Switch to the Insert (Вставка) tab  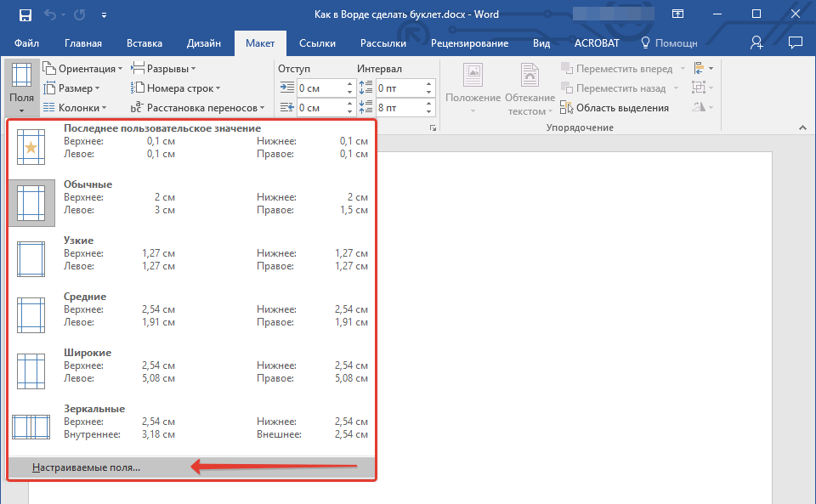click(144, 43)
